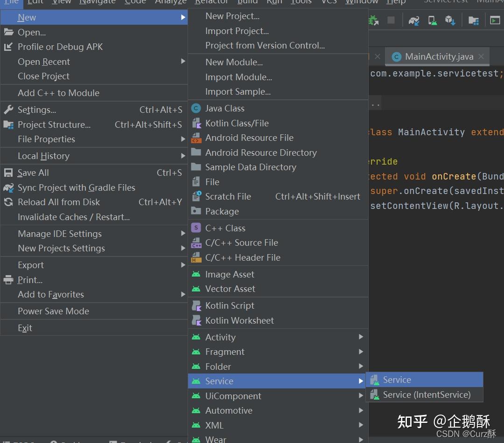
Task: Create a new C++ Class
Action: point(226,228)
